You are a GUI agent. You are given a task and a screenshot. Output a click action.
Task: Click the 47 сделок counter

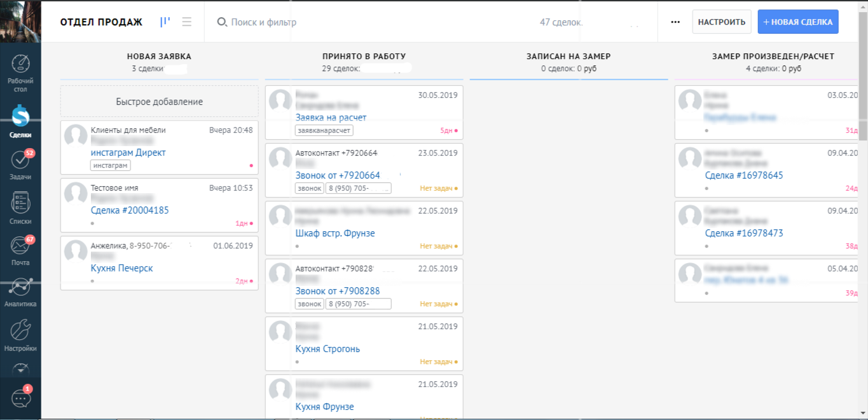561,22
